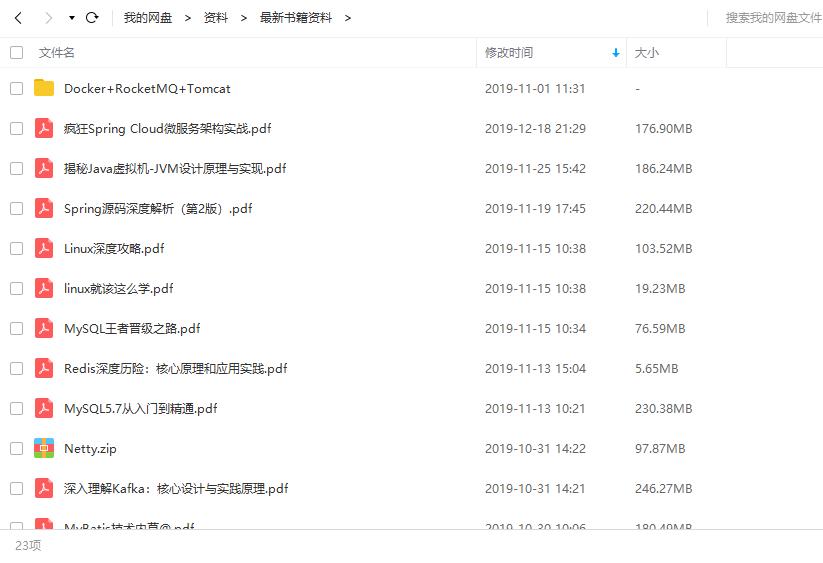Sort by the 修改时间 column
Viewport: 823px width, 563px height.
pyautogui.click(x=509, y=52)
